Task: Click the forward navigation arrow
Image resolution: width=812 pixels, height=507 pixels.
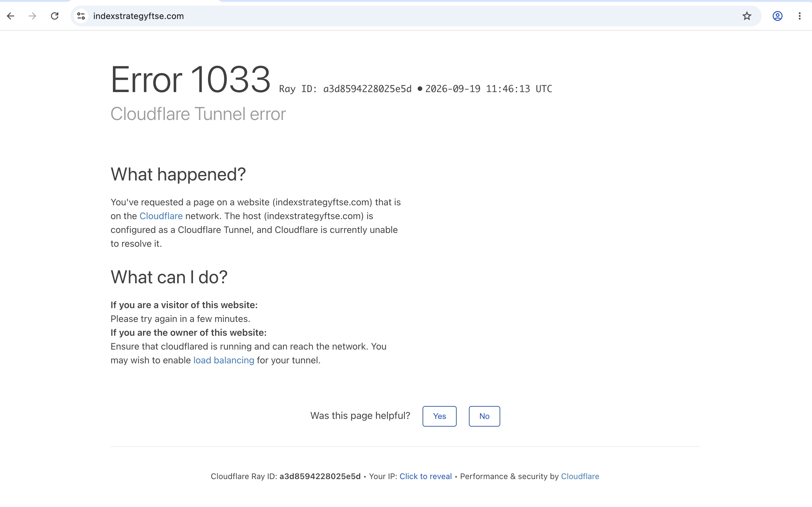Action: pos(33,16)
